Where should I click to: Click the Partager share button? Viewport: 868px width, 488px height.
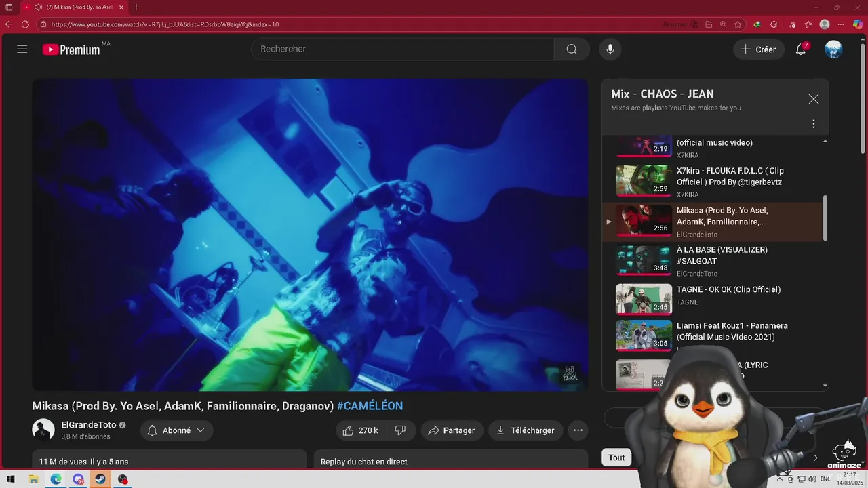coord(452,430)
